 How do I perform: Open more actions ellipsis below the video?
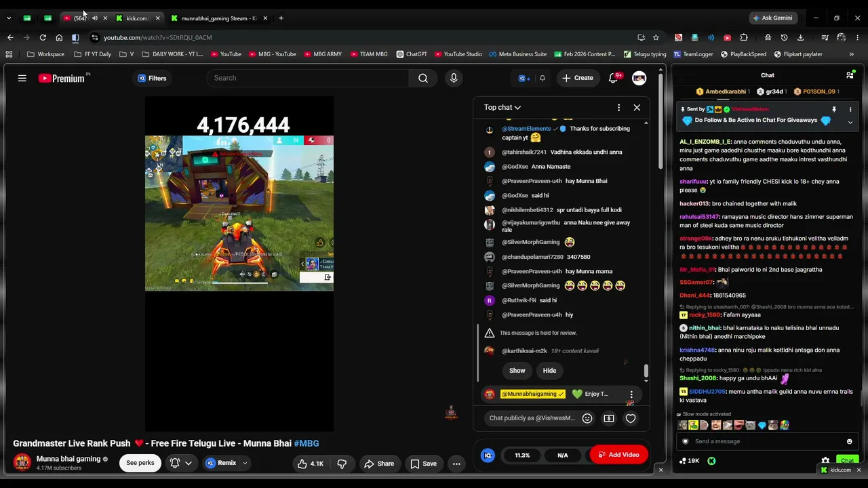click(456, 464)
